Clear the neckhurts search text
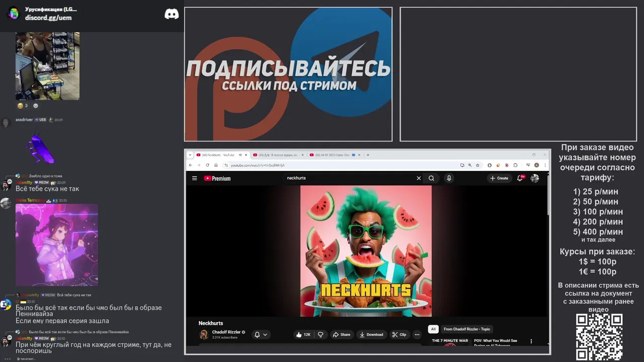Image resolution: width=644 pixels, height=362 pixels. tap(419, 178)
